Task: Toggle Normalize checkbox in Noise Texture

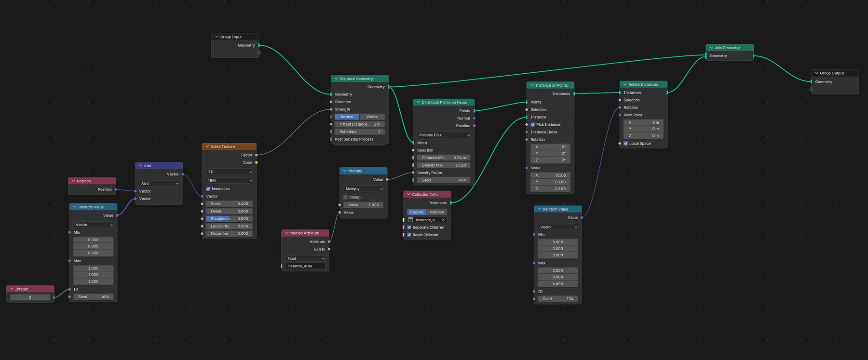Action: click(x=208, y=189)
